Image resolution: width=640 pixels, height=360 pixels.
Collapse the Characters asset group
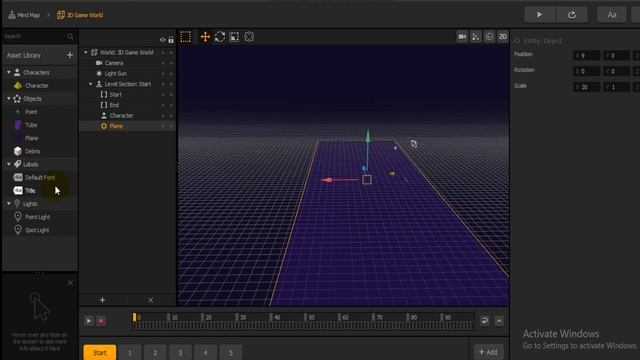click(x=9, y=72)
